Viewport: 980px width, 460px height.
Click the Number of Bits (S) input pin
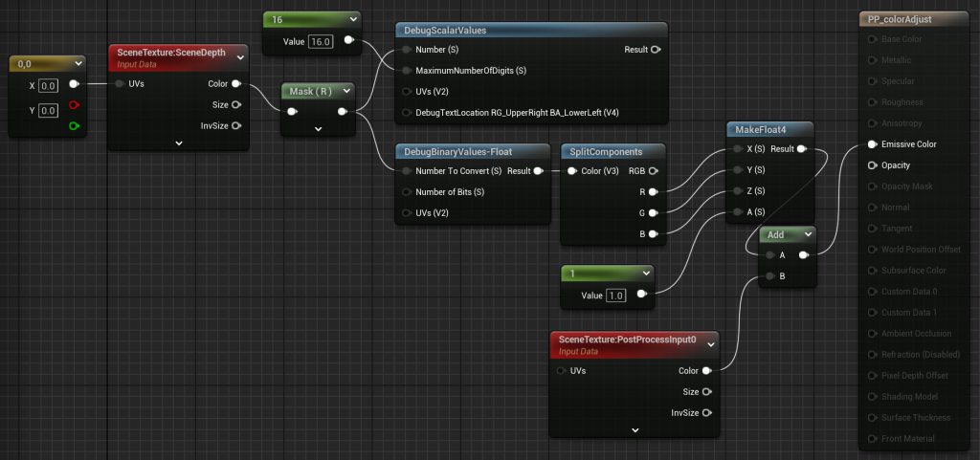click(x=406, y=192)
